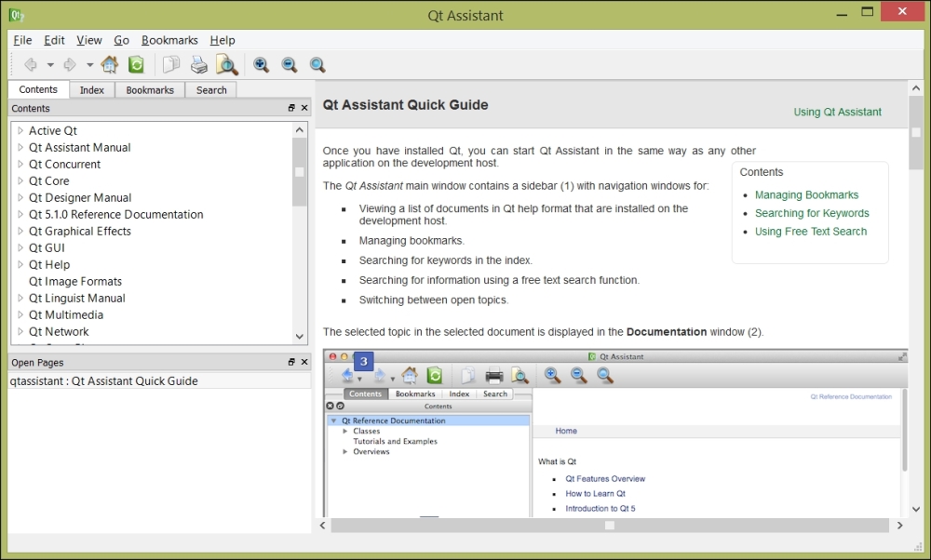Float the Contents dock panel
The width and height of the screenshot is (931, 560).
point(291,108)
